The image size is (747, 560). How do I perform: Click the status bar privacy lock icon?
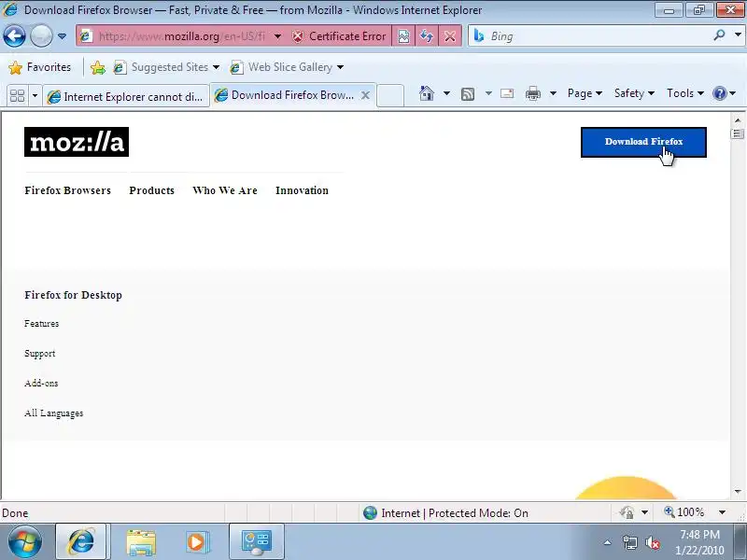[x=627, y=512]
